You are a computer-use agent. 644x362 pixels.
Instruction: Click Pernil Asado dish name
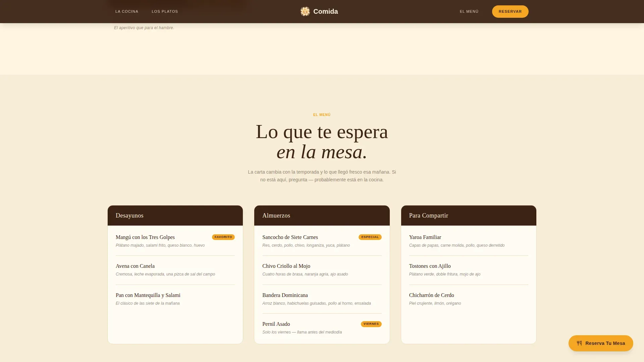coord(276,324)
